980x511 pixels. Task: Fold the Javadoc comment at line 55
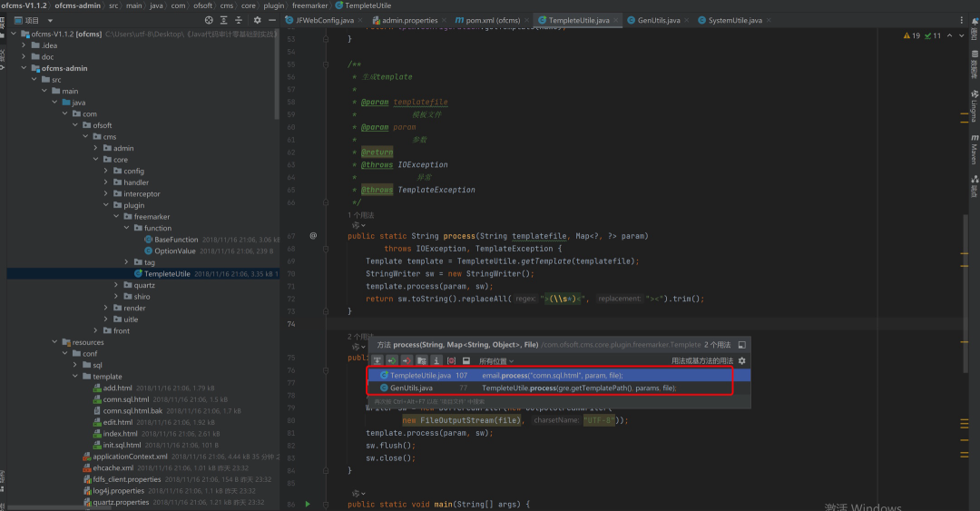pos(326,64)
